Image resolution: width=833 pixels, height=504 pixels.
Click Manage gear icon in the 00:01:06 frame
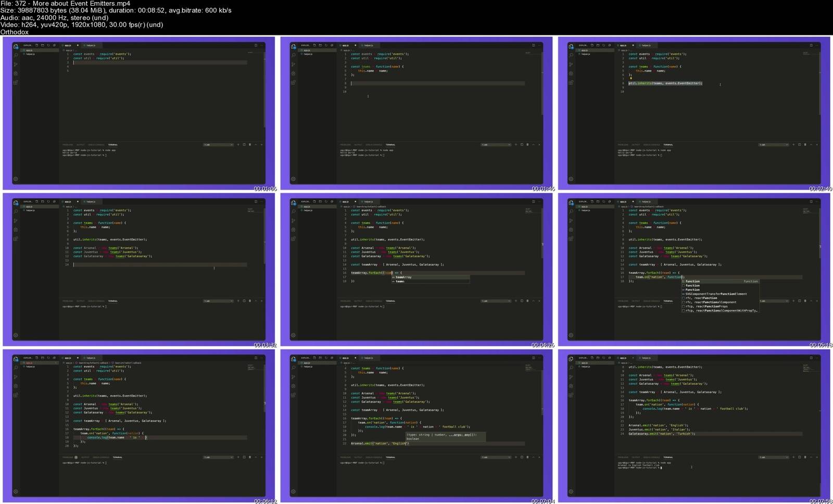click(x=16, y=179)
